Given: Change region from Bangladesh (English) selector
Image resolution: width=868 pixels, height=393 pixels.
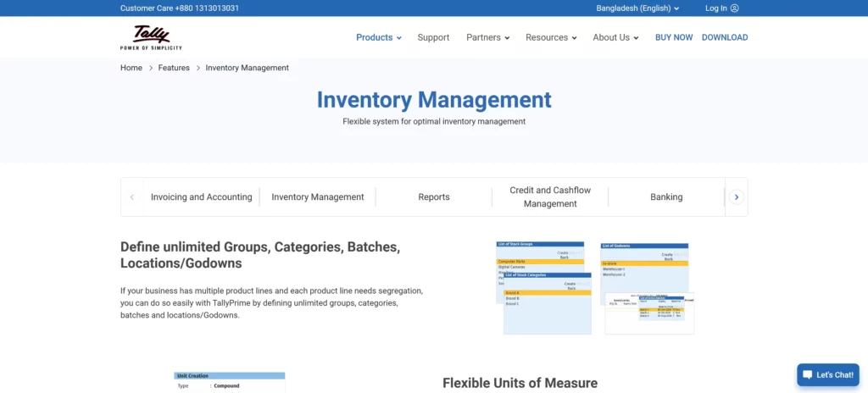Looking at the screenshot, I should pyautogui.click(x=637, y=8).
